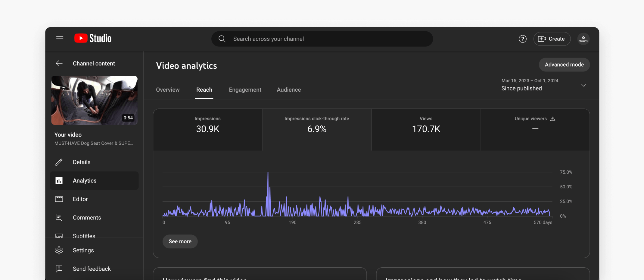Open the hamburger navigation menu
This screenshot has width=644, height=280.
click(x=60, y=39)
